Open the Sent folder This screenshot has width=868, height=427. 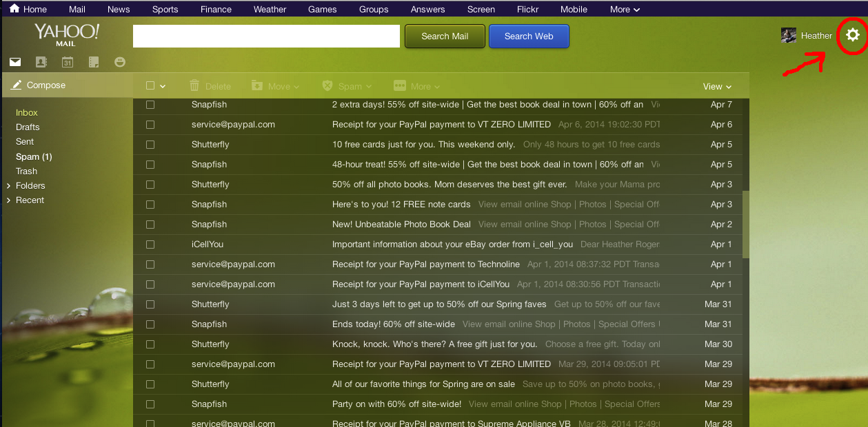[x=25, y=141]
